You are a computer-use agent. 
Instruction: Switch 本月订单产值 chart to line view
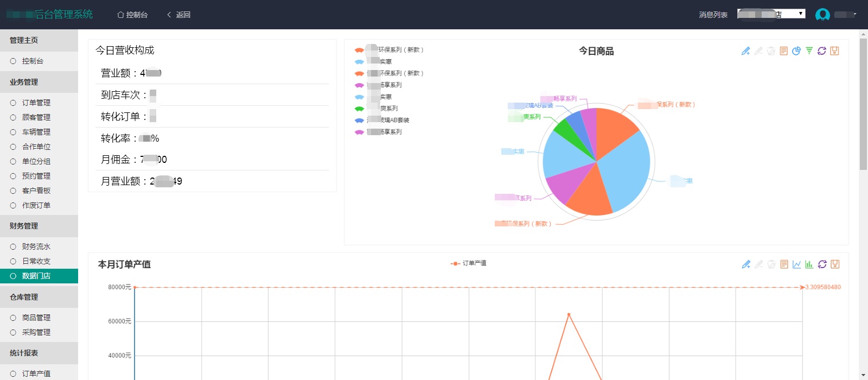point(796,264)
